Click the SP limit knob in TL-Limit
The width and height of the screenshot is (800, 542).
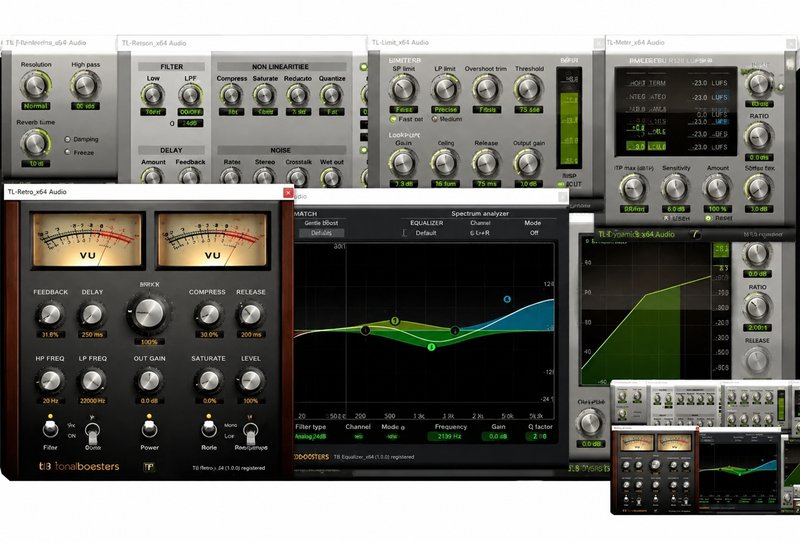click(x=404, y=89)
